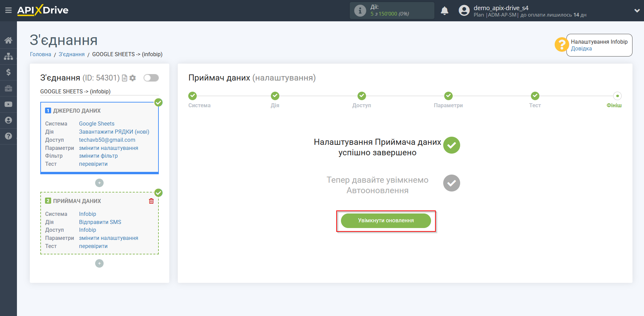Open the notifications bell

pyautogui.click(x=445, y=10)
